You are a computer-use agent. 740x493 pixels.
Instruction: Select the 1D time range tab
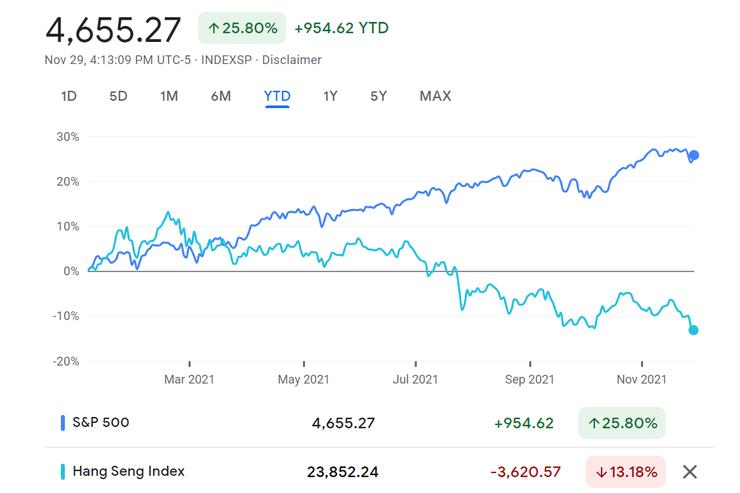(x=69, y=96)
